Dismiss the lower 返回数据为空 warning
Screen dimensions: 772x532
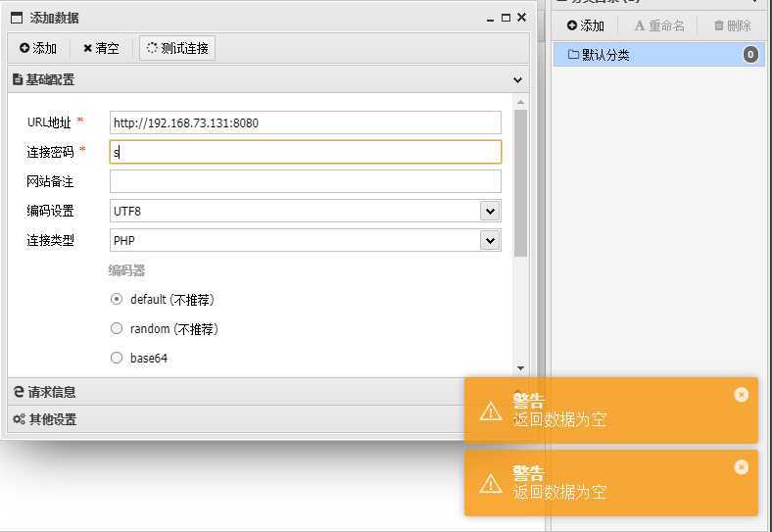(741, 467)
